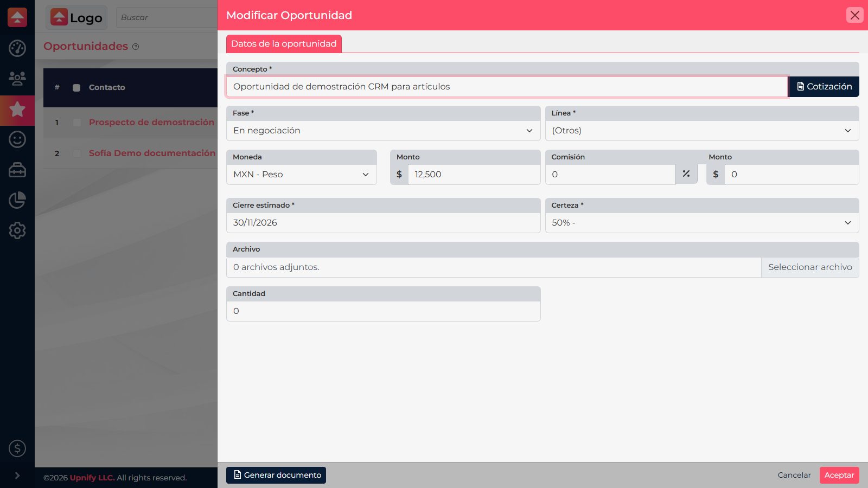Click the dollar coin icon in sidebar
Screen dimensions: 868x488
click(17, 448)
